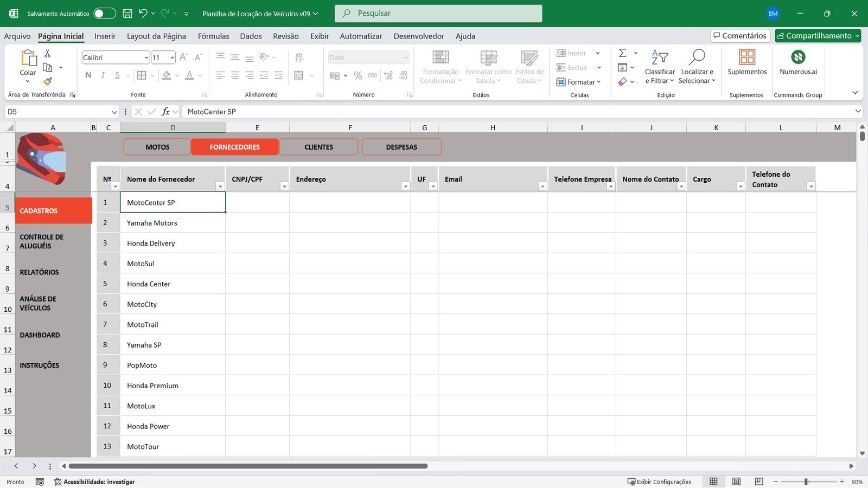Switch to the Fórmulas ribbon tab

tap(213, 36)
